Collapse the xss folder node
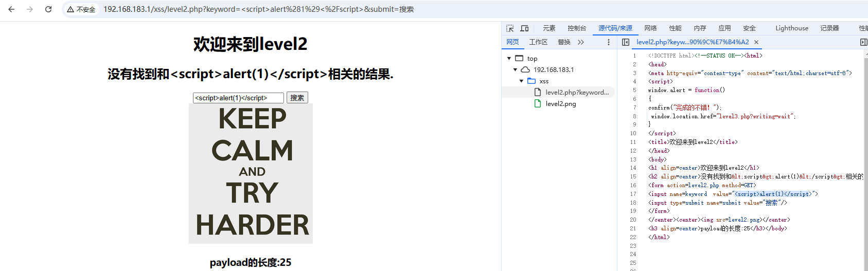Screen dimensions: 868x271 pos(522,81)
